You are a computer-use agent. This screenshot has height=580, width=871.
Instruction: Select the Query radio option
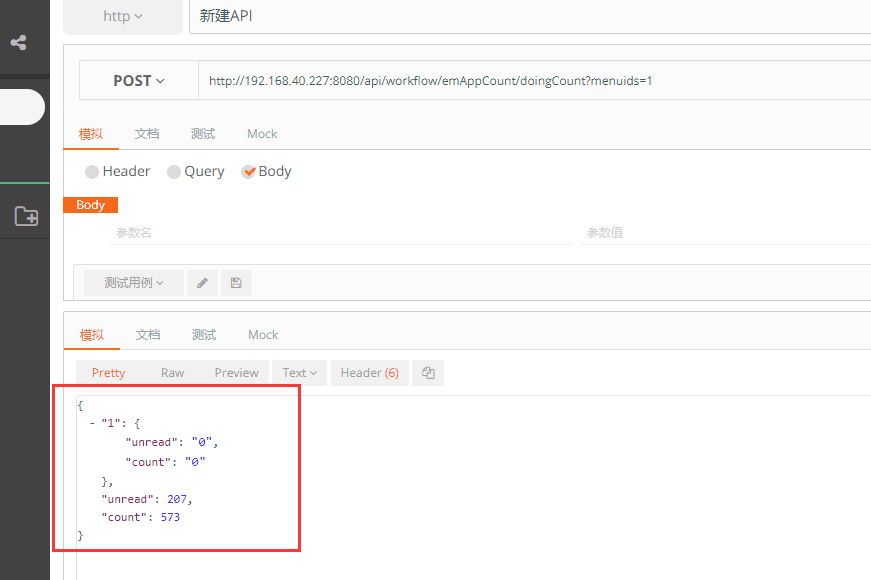pyautogui.click(x=174, y=172)
